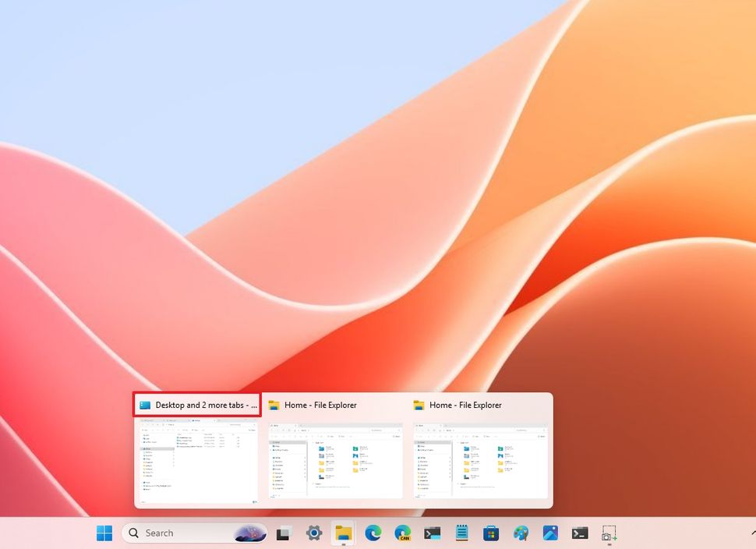Screen dimensions: 756x549
Task: Open the Photos app
Action: [x=550, y=533]
